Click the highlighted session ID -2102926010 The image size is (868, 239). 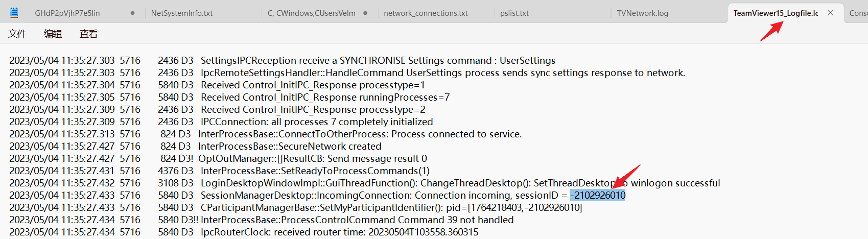598,196
